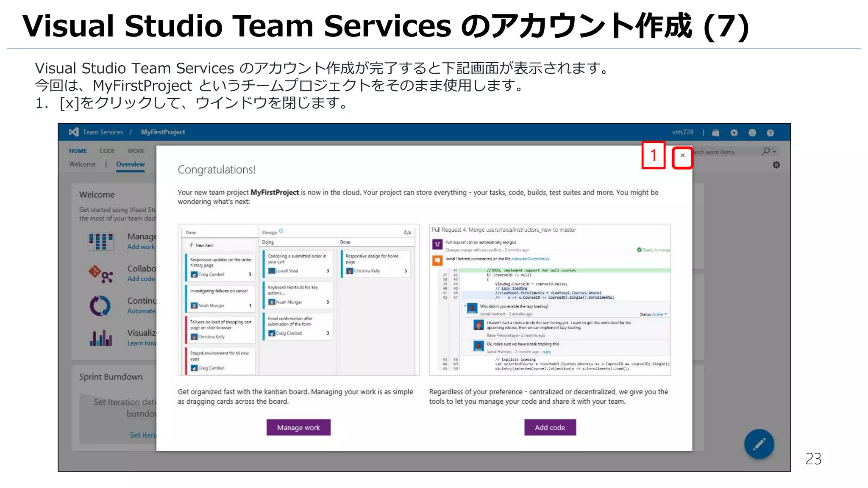868x488 pixels.
Task: Click card 'Staged environment for all new apps'
Action: (220, 360)
